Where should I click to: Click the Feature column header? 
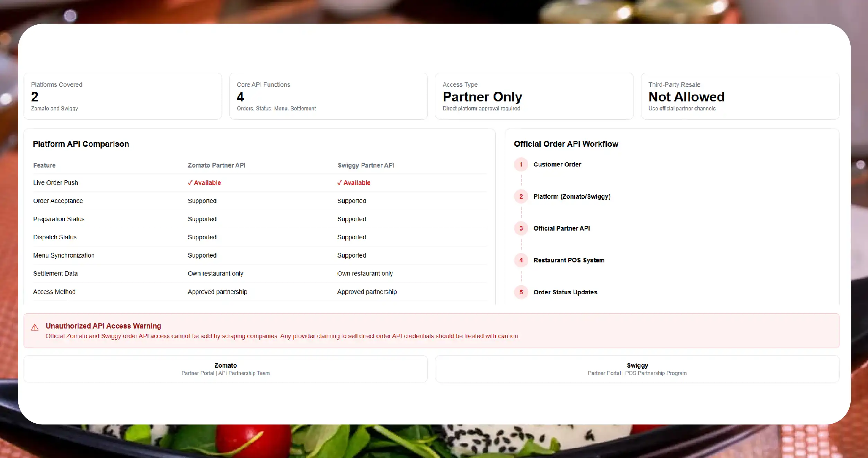coord(44,165)
